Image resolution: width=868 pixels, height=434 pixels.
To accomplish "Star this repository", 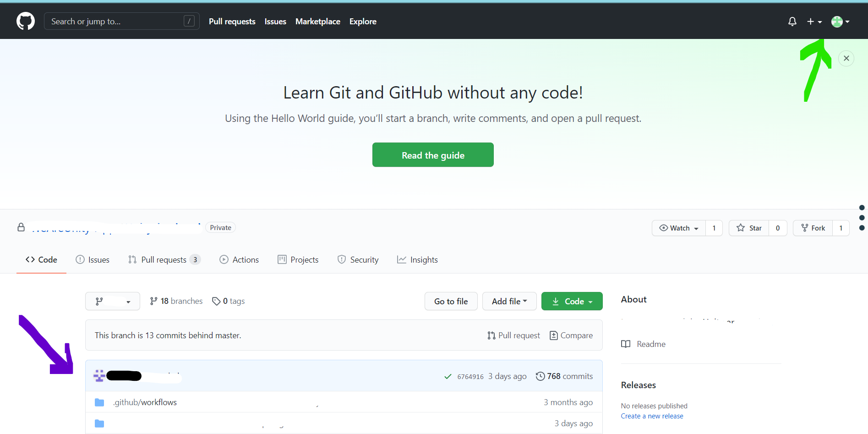I will tap(749, 228).
